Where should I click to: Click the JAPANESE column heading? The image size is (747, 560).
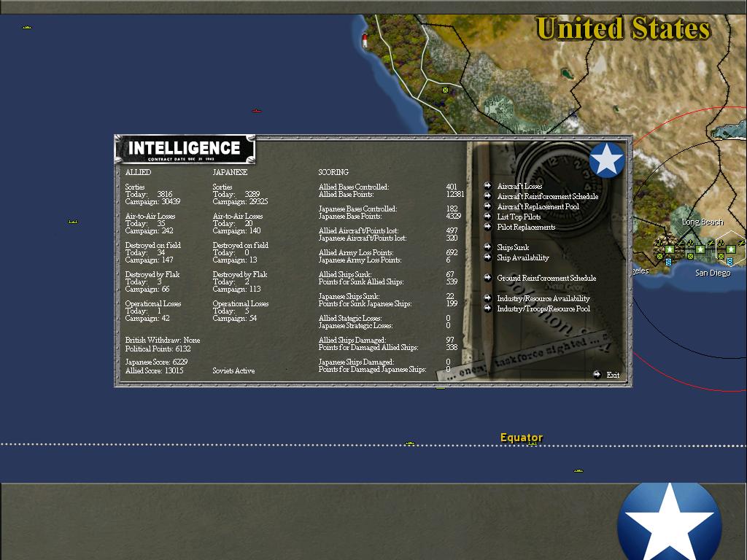point(230,172)
